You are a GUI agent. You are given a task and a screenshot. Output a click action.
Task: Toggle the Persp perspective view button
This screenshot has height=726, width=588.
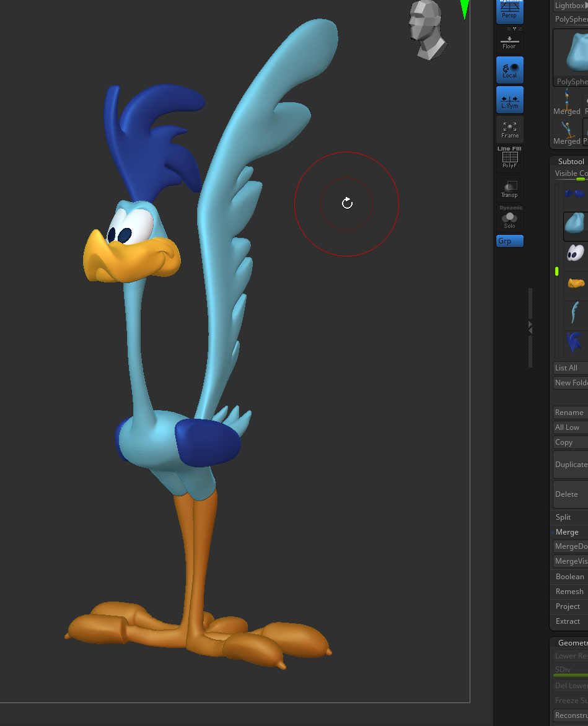(x=510, y=11)
